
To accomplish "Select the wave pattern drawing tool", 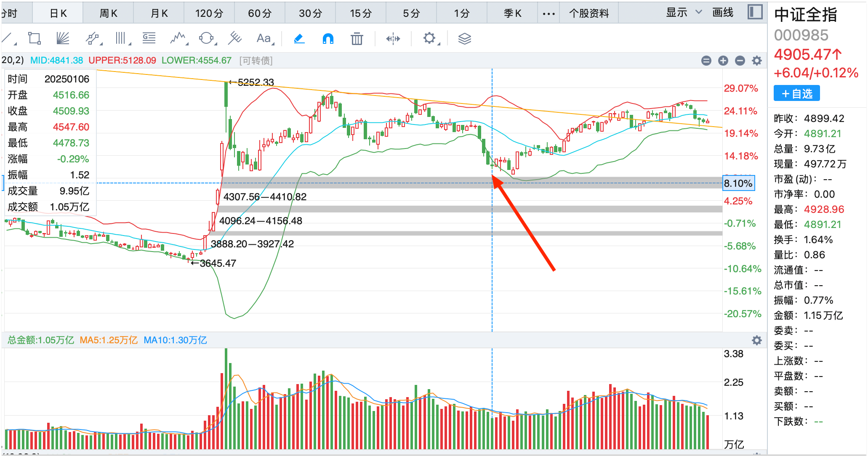I will pos(178,39).
